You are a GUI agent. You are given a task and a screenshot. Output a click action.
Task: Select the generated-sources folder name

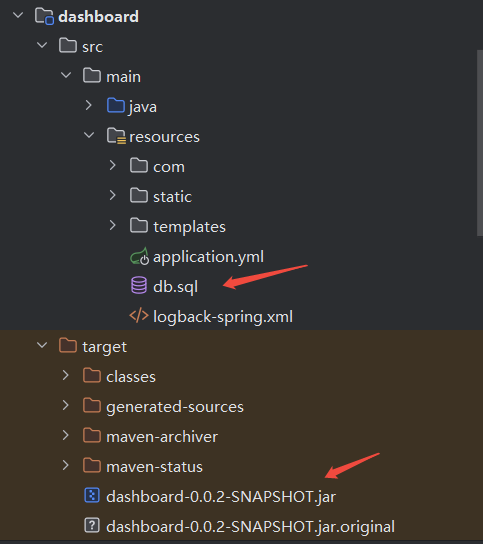click(175, 407)
